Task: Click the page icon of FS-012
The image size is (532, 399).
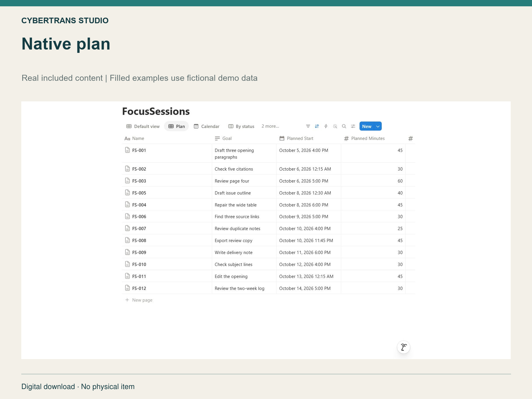Action: click(x=127, y=288)
